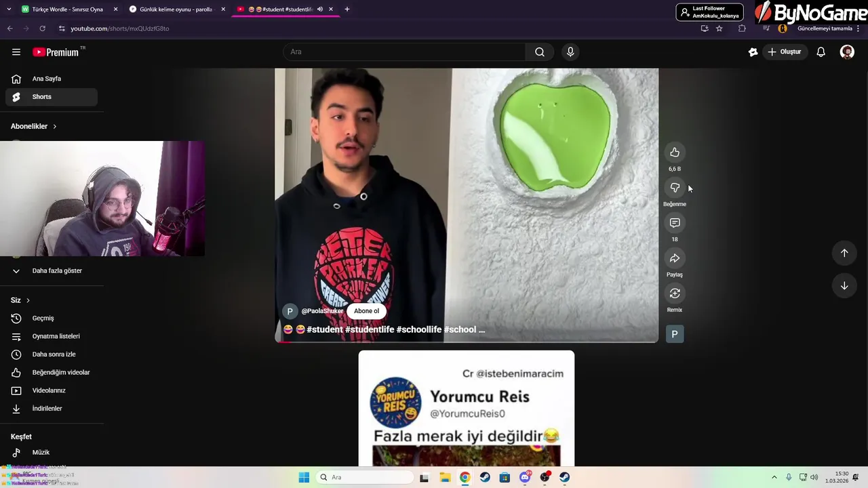Open Beğendiğim videolar
The image size is (868, 488).
pos(52,372)
